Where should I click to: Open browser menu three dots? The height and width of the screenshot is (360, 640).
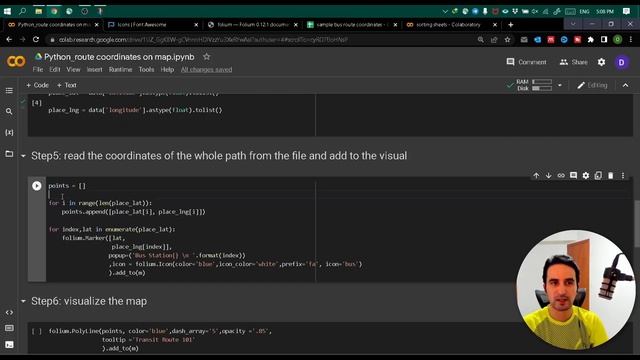pos(631,40)
